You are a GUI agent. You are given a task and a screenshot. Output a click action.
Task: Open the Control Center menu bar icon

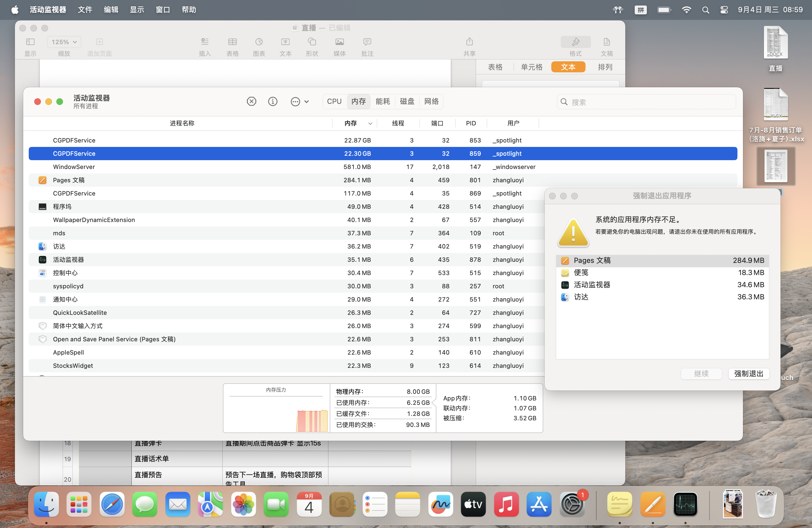pyautogui.click(x=724, y=10)
